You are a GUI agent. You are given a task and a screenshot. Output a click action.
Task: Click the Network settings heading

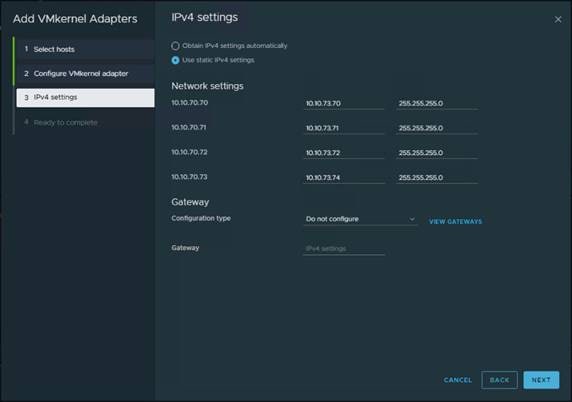coord(207,86)
